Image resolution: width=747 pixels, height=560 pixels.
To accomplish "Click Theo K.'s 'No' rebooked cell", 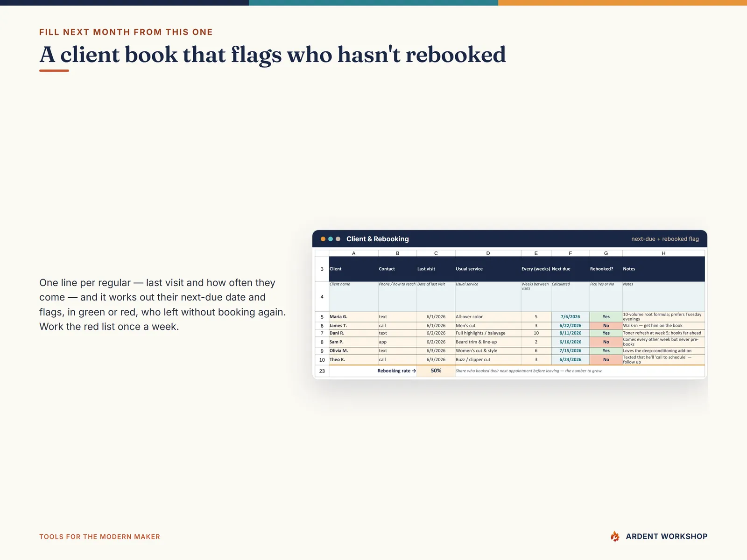I will coord(606,360).
